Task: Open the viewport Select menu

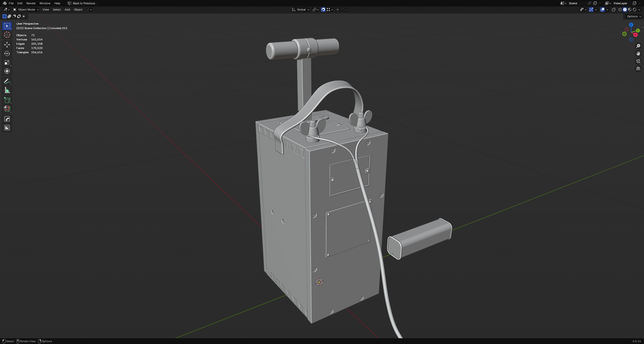Action: [57, 10]
